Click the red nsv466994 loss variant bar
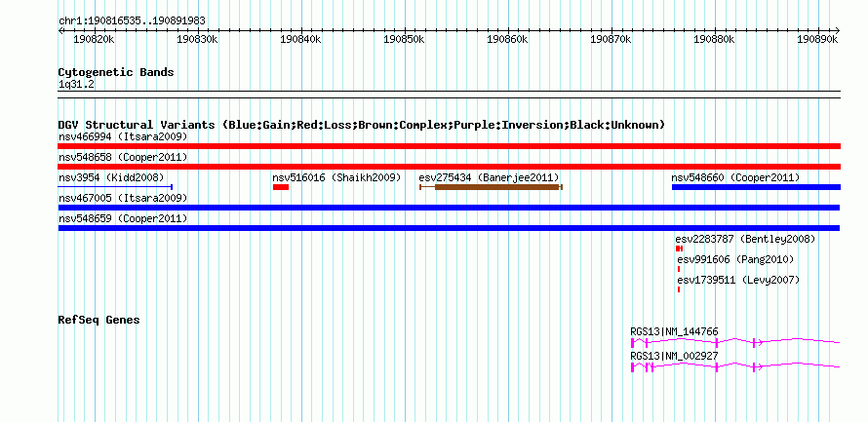 [449, 146]
